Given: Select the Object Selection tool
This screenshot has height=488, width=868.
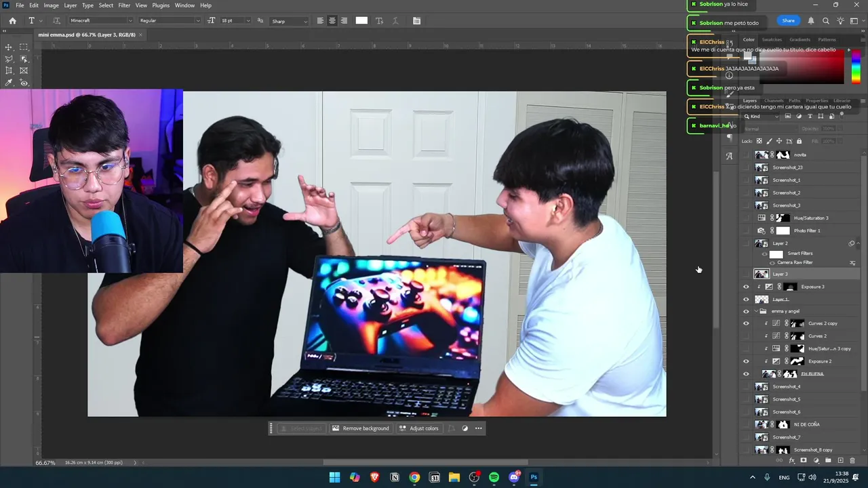Looking at the screenshot, I should 24,59.
